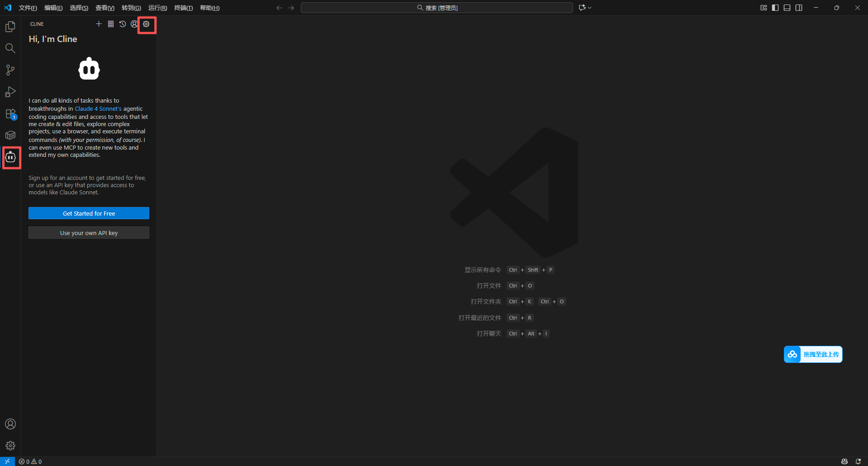Open the Explorer view in activity bar
The width and height of the screenshot is (868, 466).
[x=10, y=27]
